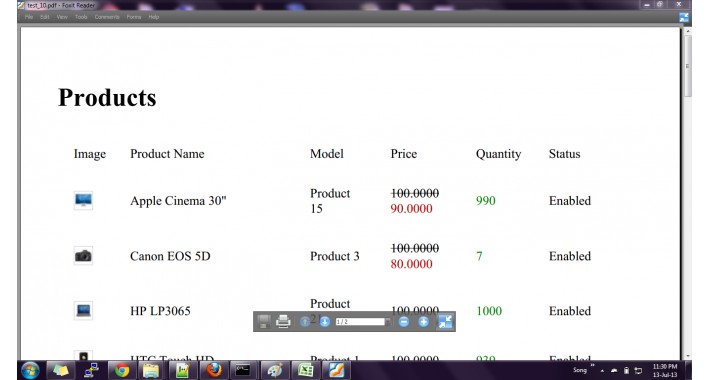
Task: Open the Edit menu
Action: pyautogui.click(x=44, y=17)
